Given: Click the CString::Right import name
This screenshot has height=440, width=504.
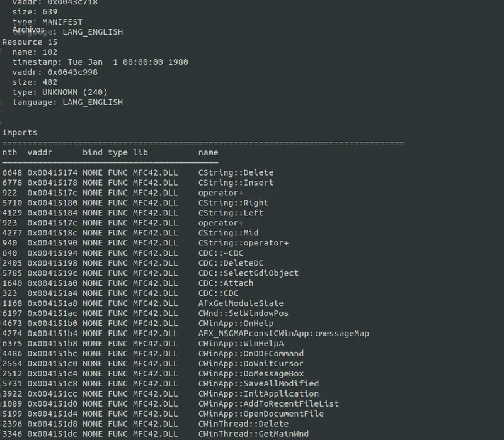Looking at the screenshot, I should [233, 203].
